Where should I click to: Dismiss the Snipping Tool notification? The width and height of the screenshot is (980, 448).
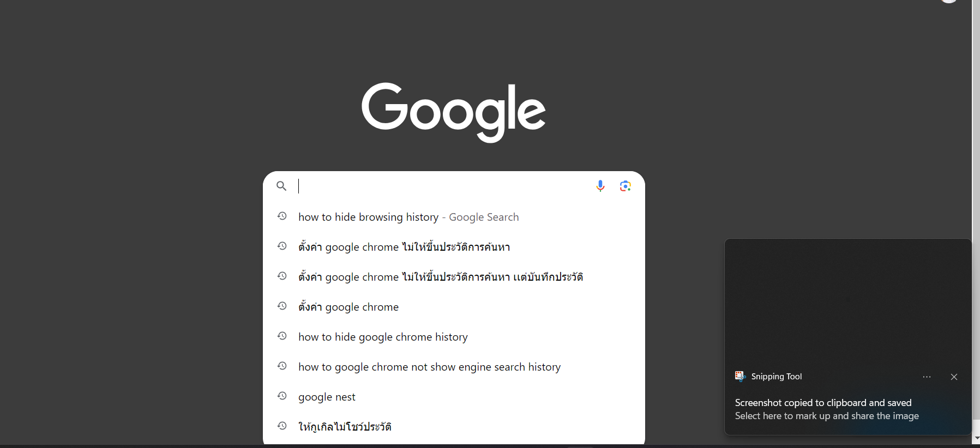[x=954, y=377]
